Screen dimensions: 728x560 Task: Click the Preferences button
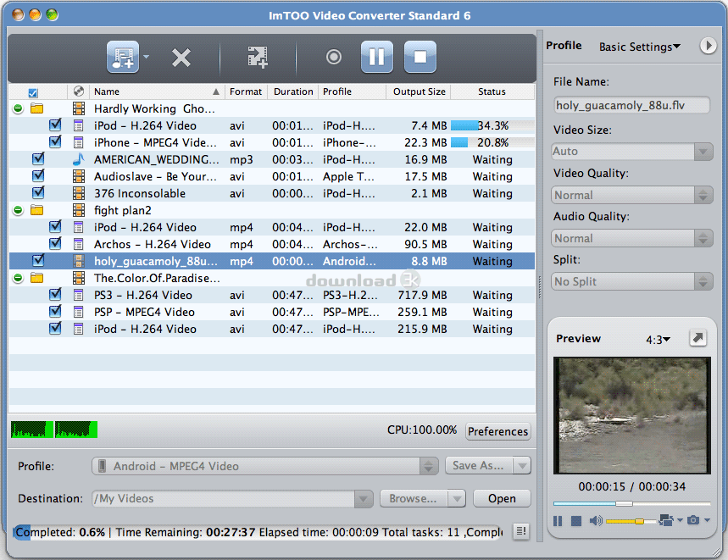(497, 431)
